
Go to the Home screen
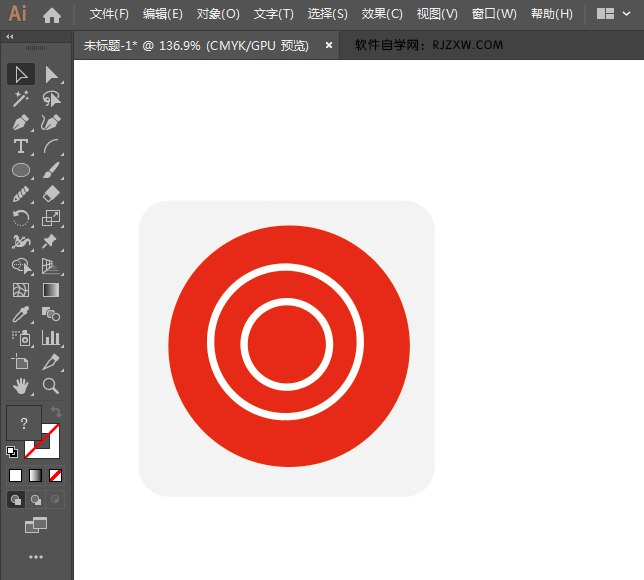pyautogui.click(x=52, y=14)
